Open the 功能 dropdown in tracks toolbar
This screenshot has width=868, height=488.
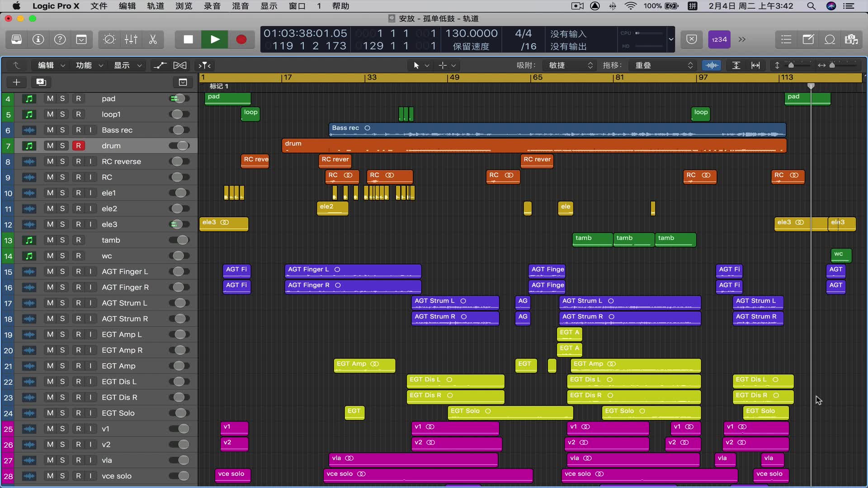coord(89,65)
